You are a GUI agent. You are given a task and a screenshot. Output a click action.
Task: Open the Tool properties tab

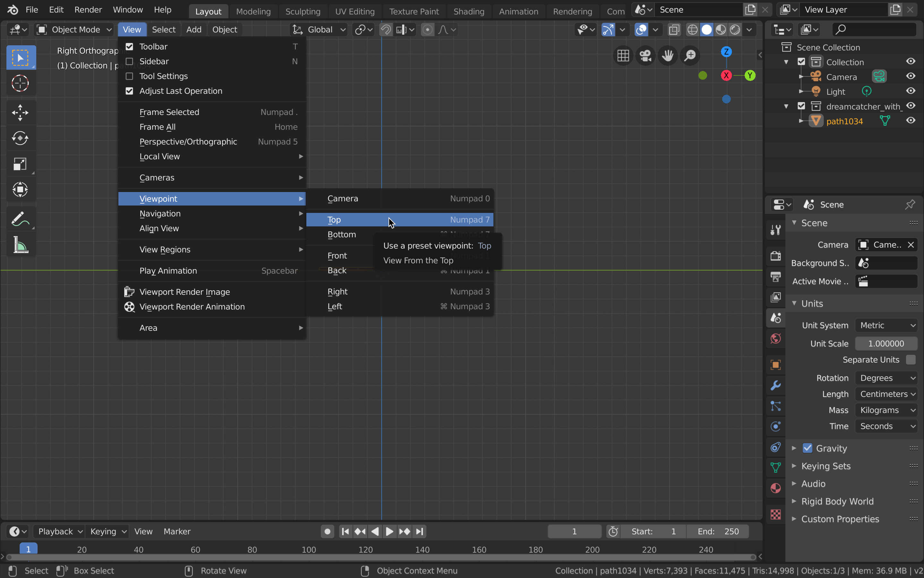(775, 230)
